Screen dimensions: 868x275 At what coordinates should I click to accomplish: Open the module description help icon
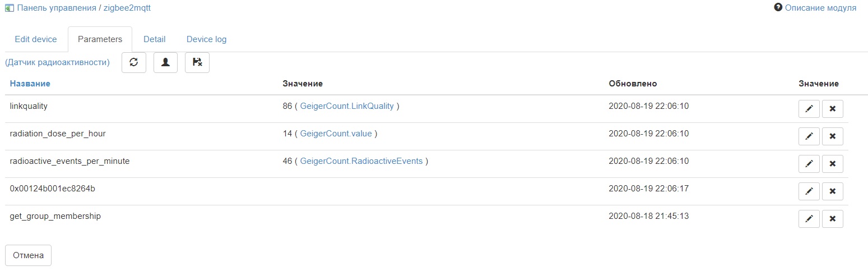[778, 8]
